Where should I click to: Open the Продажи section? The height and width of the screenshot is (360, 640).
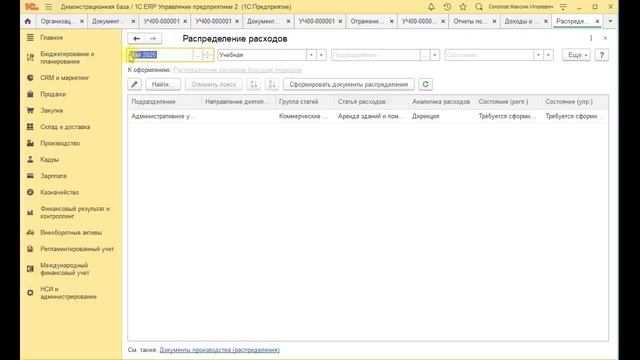(x=53, y=94)
